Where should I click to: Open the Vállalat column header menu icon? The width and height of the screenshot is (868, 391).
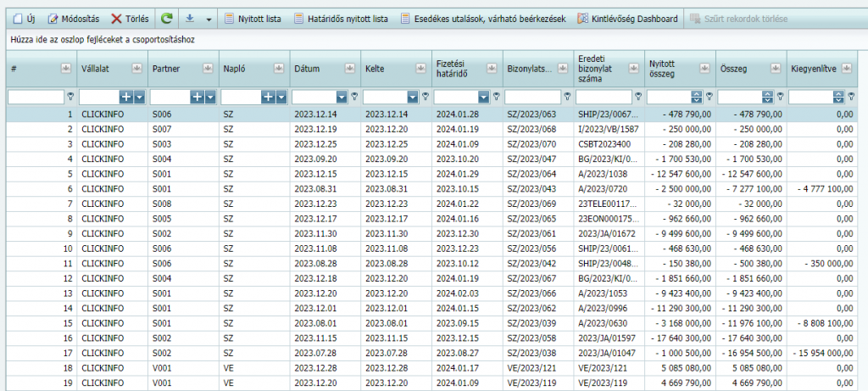136,69
